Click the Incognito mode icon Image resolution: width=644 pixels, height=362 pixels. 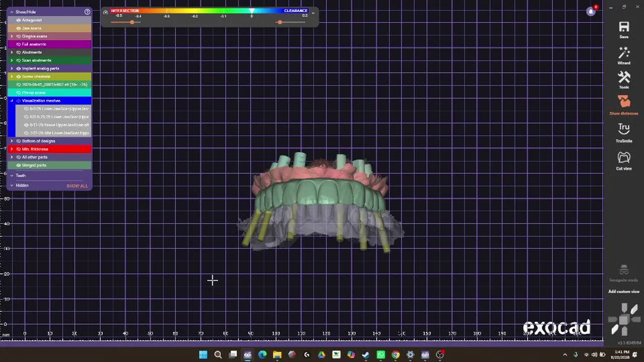tap(624, 270)
